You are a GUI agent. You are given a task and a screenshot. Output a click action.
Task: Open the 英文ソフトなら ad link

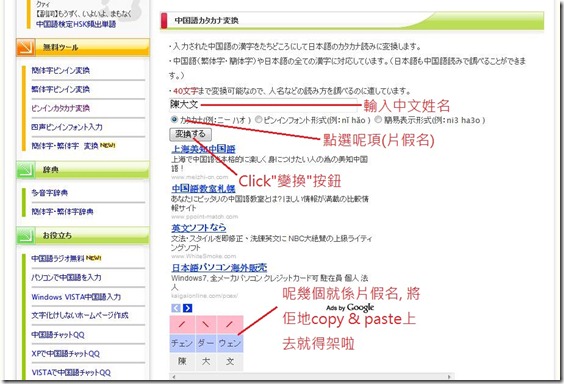[199, 228]
